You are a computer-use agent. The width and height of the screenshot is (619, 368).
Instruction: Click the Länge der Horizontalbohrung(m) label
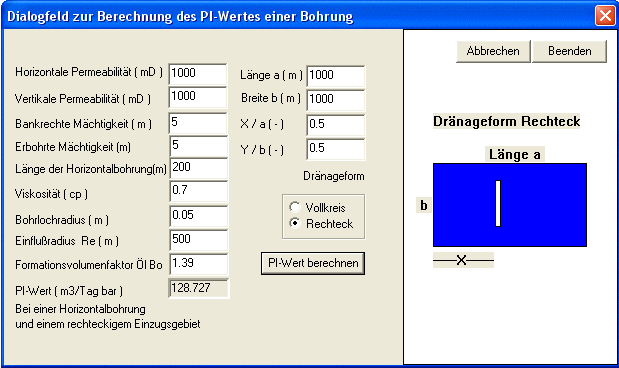pos(91,169)
